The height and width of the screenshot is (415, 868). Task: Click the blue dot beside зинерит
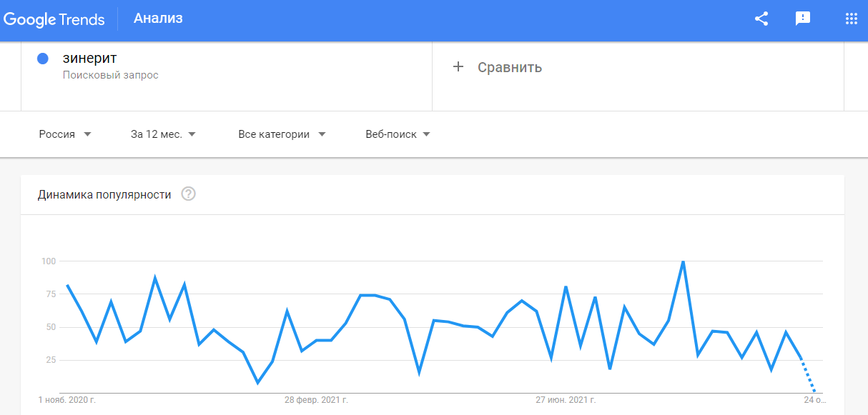[42, 59]
